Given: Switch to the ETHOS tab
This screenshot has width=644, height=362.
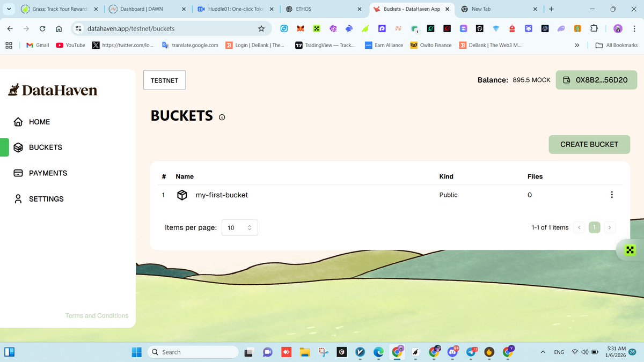Looking at the screenshot, I should [322, 9].
